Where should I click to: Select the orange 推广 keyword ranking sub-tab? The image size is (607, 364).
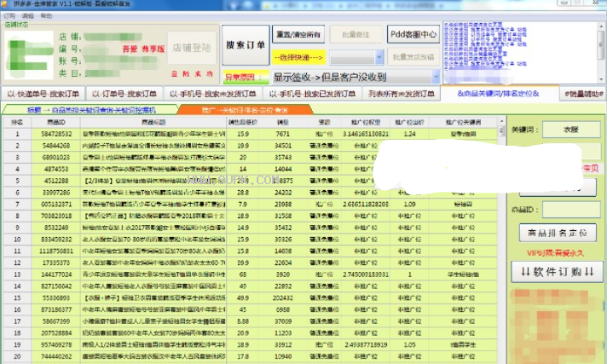tap(245, 110)
